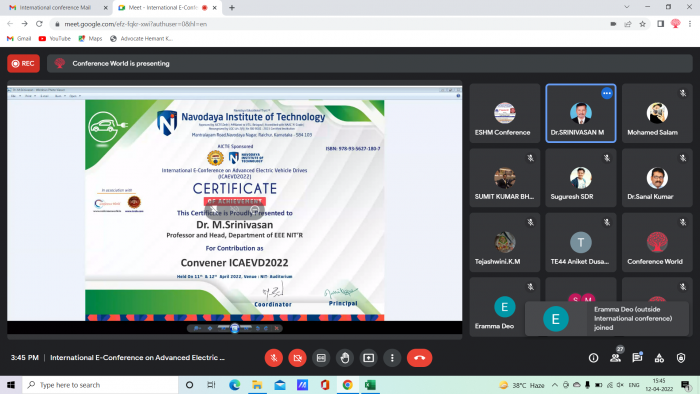Click the slideshow progress control under certificate

pos(235,328)
